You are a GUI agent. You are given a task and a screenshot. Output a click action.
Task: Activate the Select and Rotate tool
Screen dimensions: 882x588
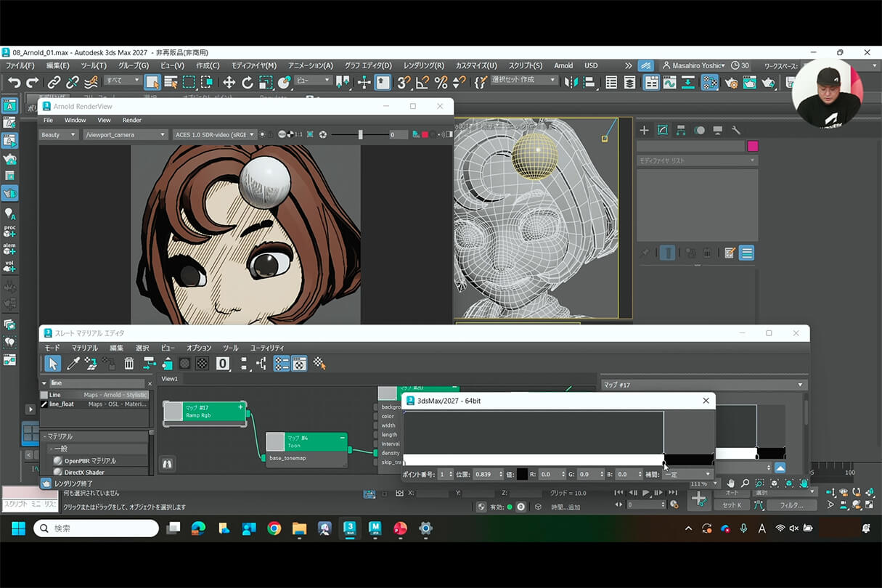click(x=248, y=82)
